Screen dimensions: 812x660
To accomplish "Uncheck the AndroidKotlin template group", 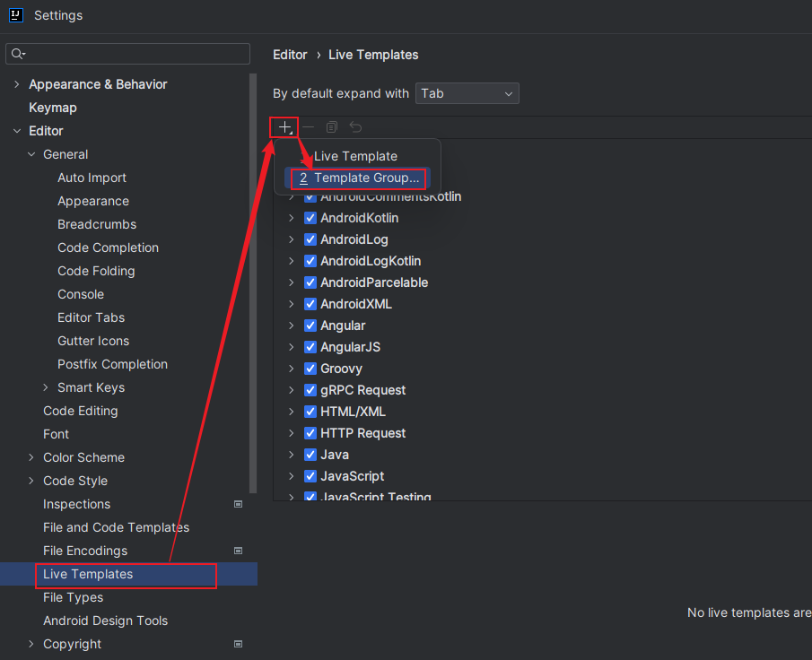I will [310, 218].
